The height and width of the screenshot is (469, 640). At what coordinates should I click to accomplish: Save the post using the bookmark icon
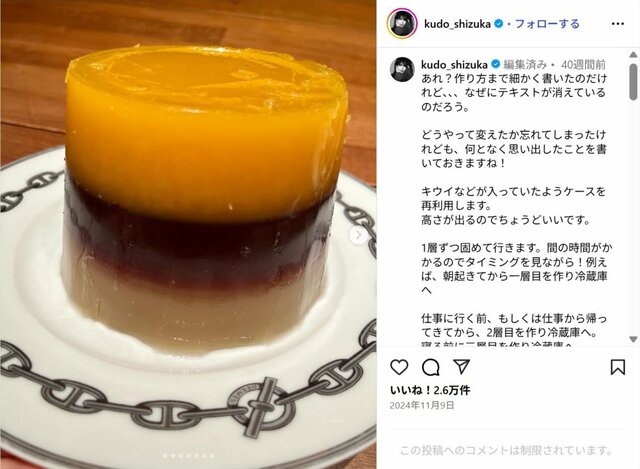coord(618,367)
